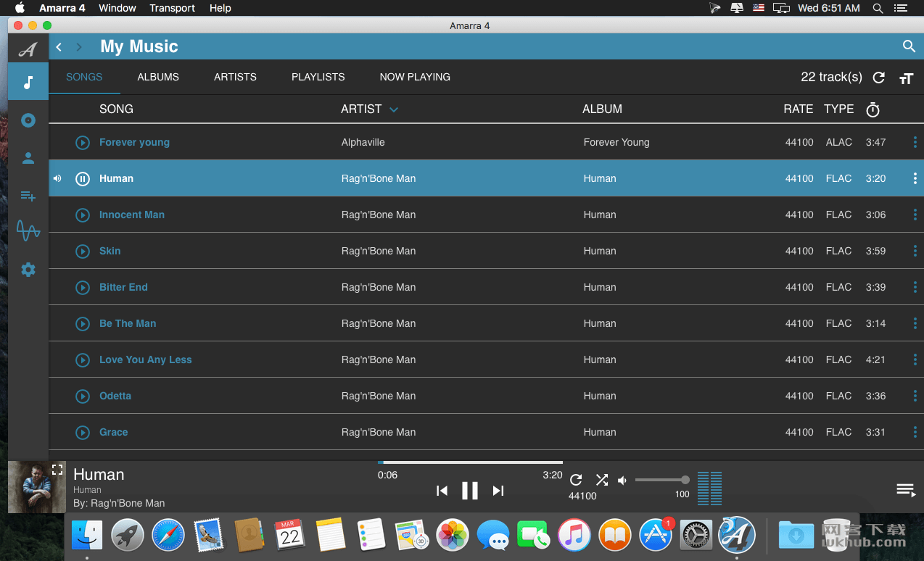The height and width of the screenshot is (561, 924).
Task: Toggle fullscreen album art view
Action: click(x=57, y=469)
